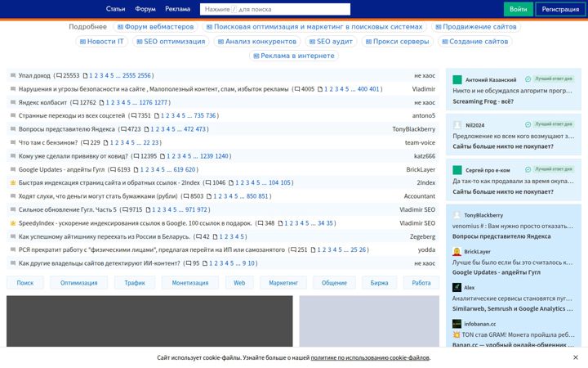588x368 pixels.
Task: Select the Общение tab
Action: tap(334, 283)
